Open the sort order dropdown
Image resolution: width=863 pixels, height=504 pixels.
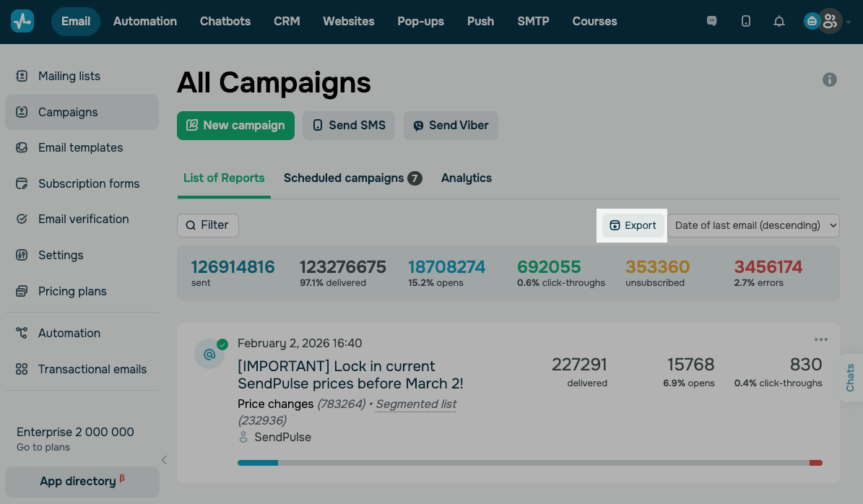[753, 225]
